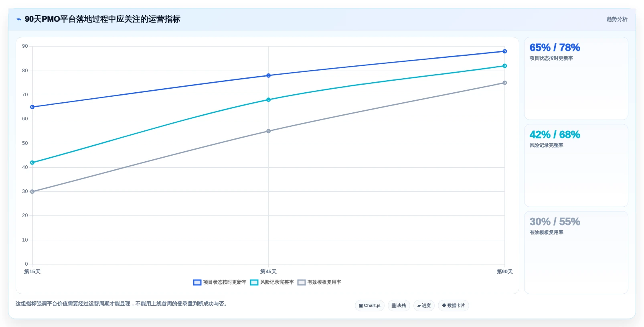
Task: Click the 风险记录完整率 card label
Action: tap(546, 146)
